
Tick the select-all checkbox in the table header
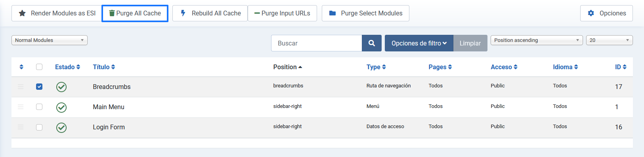click(39, 67)
